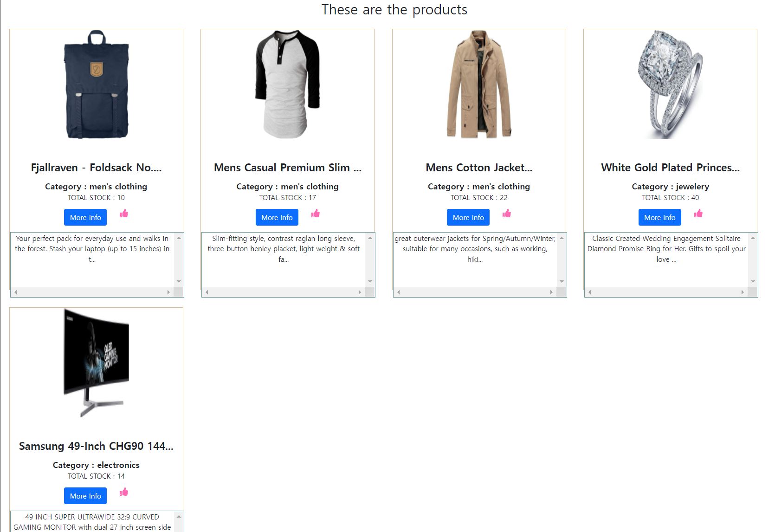Viewport: 775px width, 532px height.
Task: Click the down arrow on the ring description scrollbar
Action: [x=752, y=280]
